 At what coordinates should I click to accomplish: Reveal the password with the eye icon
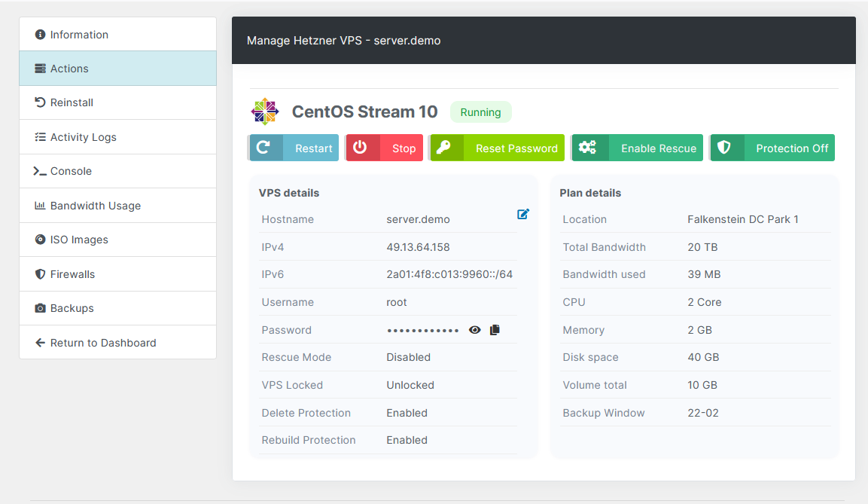474,330
